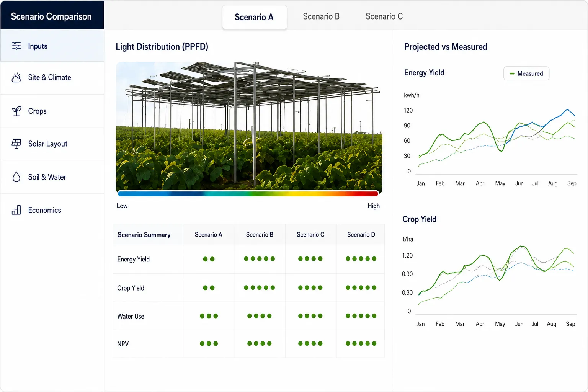Open the Site & Climate sun-cloud icon
Viewport: 588px width, 392px height.
(x=16, y=78)
